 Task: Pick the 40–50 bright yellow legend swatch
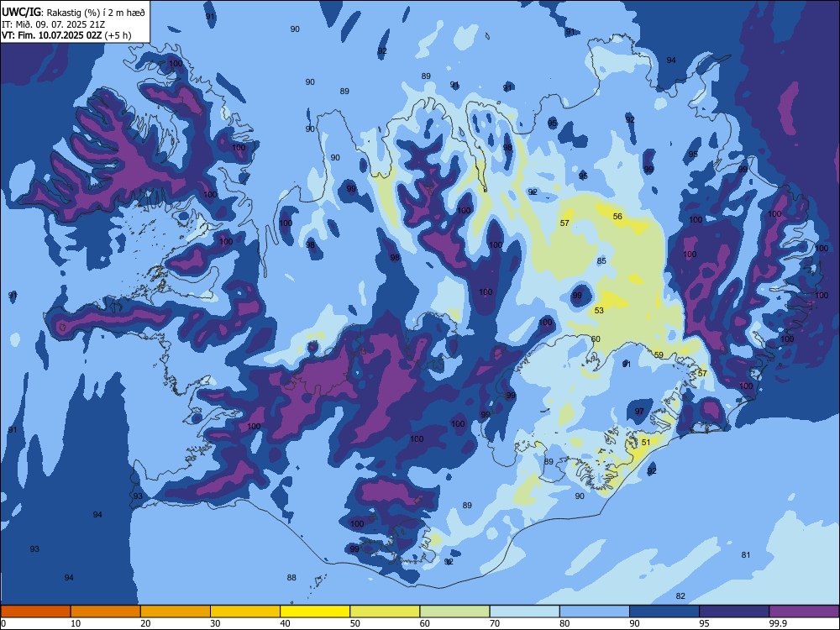[x=315, y=612]
